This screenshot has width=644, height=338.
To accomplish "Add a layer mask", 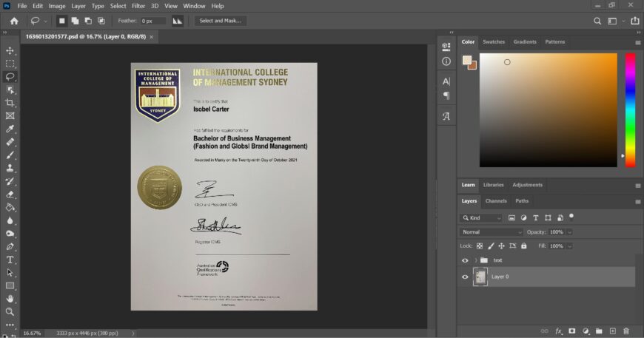I will [x=571, y=331].
